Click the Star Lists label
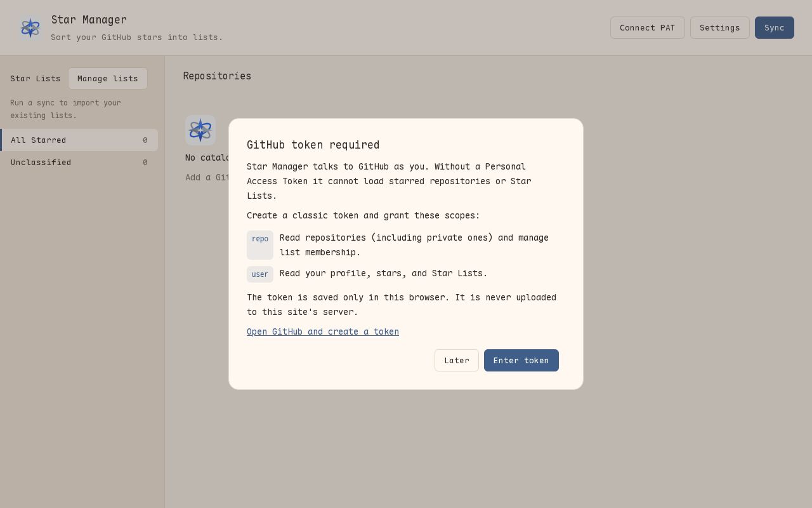 pos(36,79)
